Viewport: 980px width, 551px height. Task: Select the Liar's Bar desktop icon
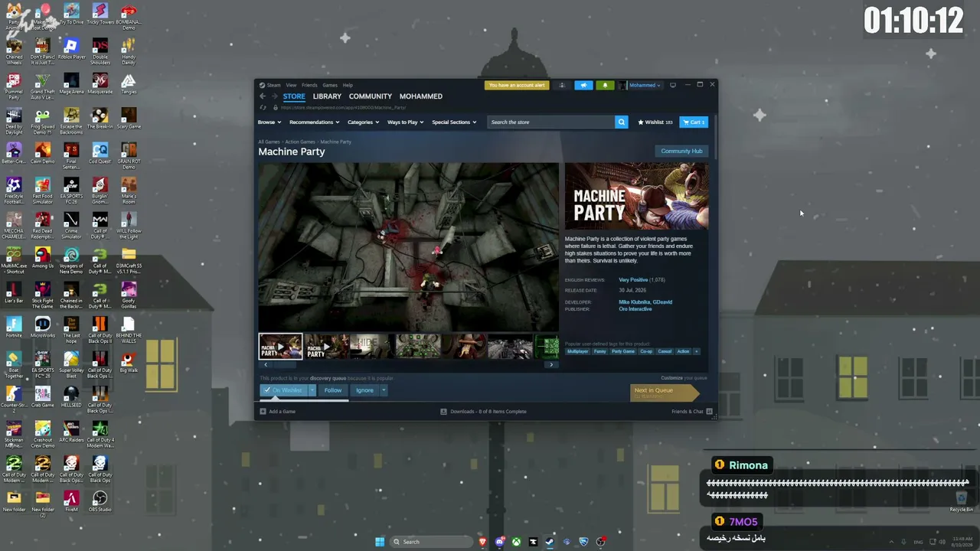[x=14, y=292]
